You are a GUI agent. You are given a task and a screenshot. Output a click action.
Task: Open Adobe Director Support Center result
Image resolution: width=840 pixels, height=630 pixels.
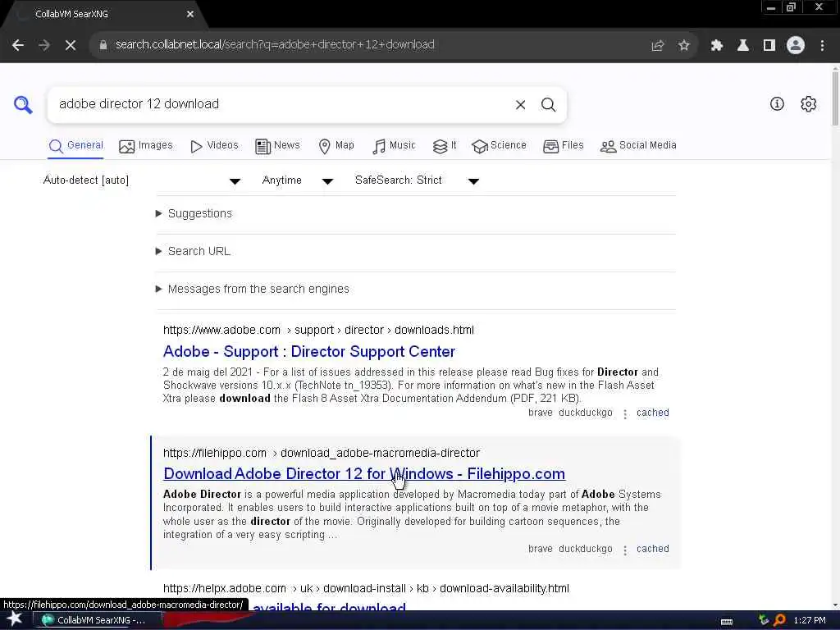point(309,352)
